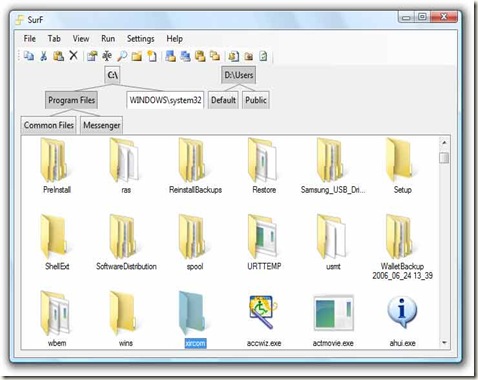This screenshot has width=478, height=380.
Task: Select the Setup folder
Action: 402,166
